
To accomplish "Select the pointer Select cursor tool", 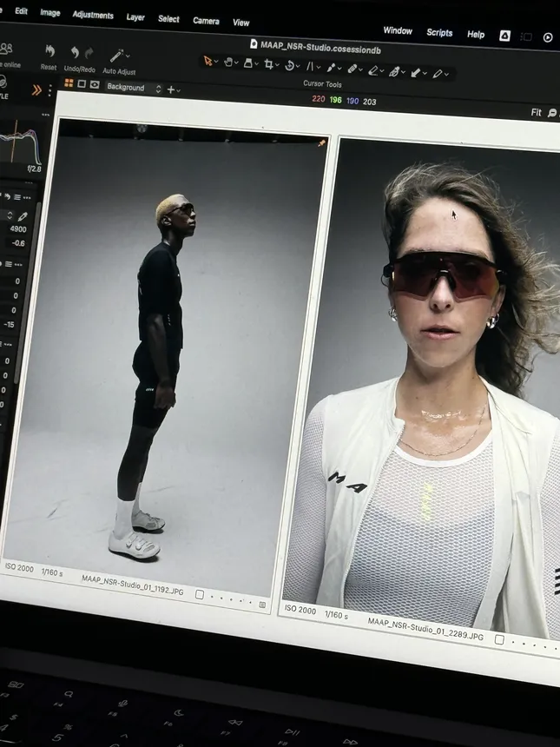I will [x=208, y=61].
